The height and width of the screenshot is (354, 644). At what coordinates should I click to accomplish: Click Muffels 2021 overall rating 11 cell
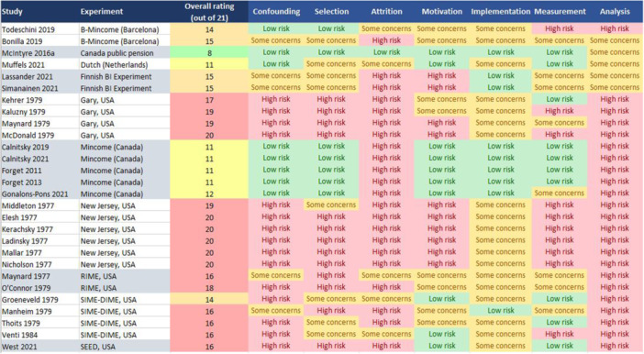[209, 64]
